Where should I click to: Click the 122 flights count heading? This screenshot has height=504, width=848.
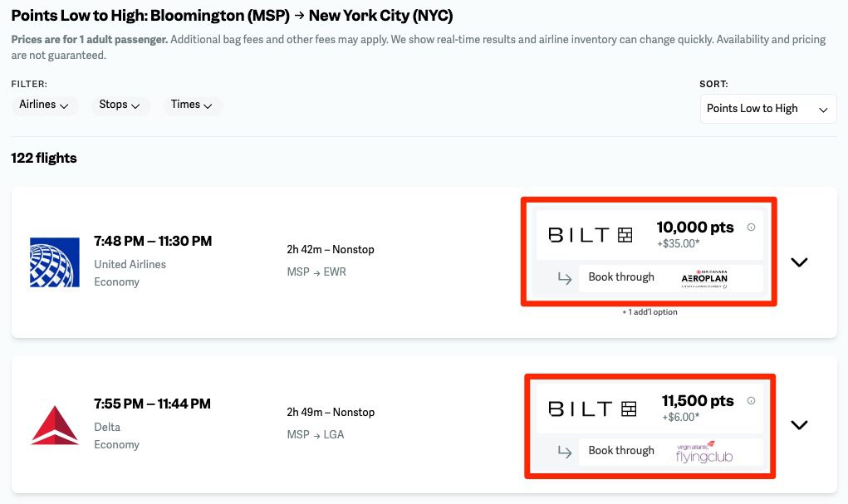pos(43,158)
